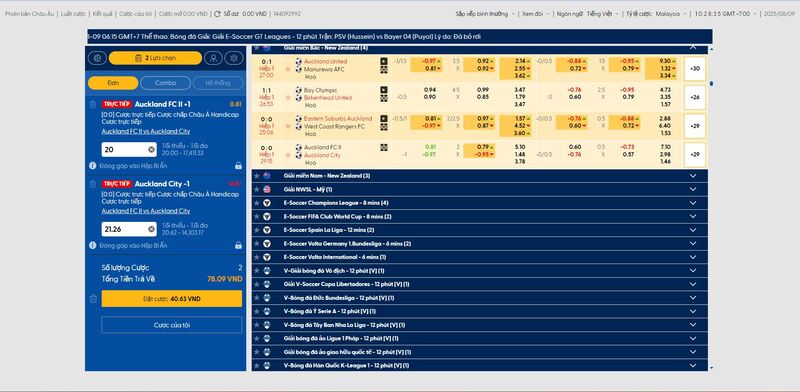This screenshot has width=800, height=392.
Task: Click the stake input field containing 20
Action: [x=129, y=150]
